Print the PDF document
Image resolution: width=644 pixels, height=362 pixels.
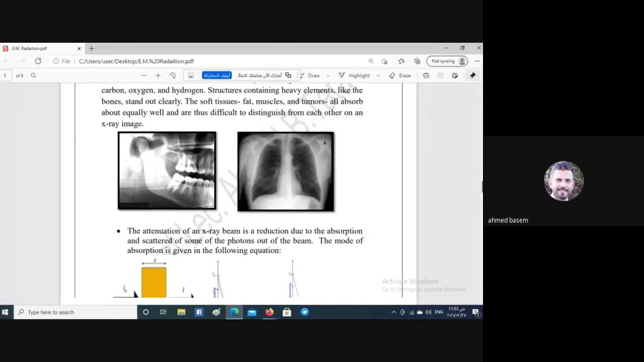pos(426,75)
